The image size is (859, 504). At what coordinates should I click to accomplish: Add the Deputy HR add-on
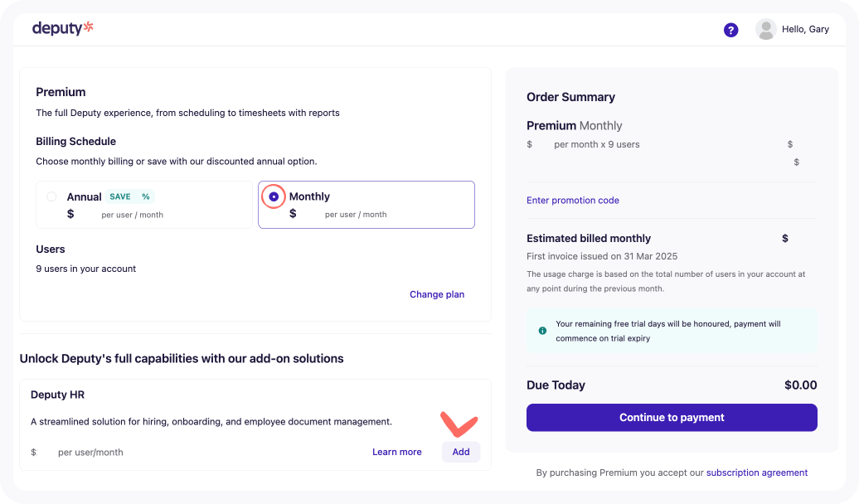pos(461,452)
